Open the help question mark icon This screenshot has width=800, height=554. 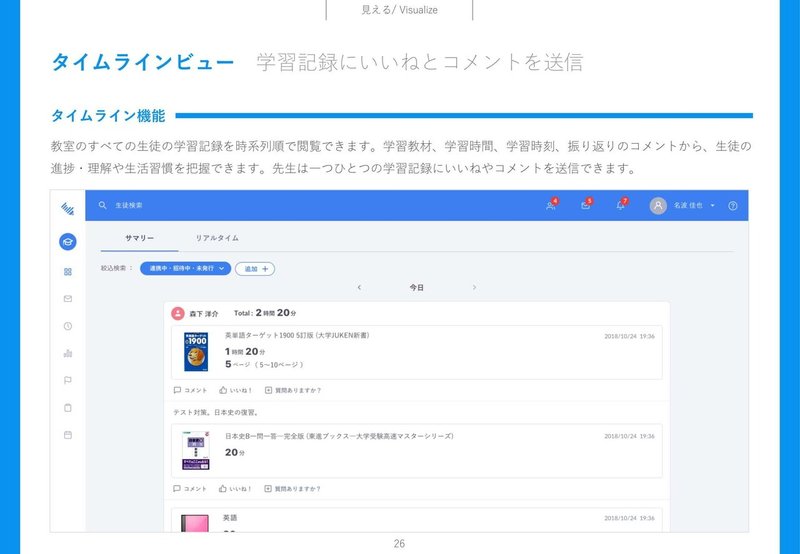click(x=733, y=206)
